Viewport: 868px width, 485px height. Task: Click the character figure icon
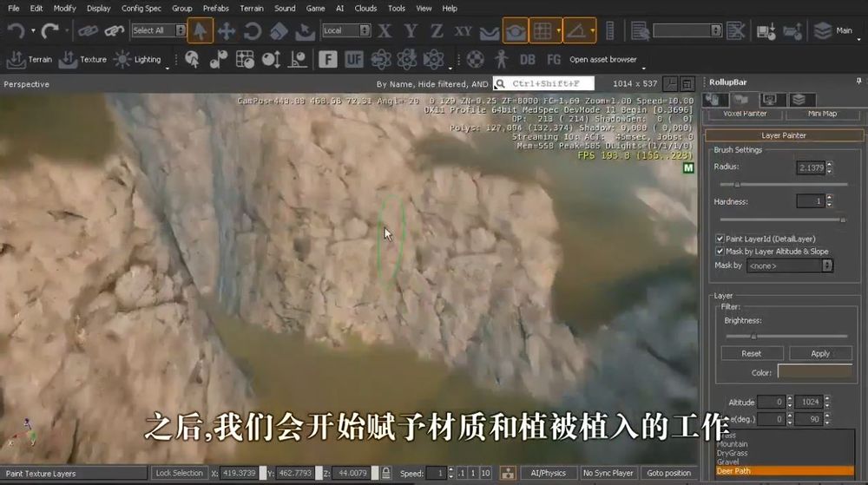502,59
